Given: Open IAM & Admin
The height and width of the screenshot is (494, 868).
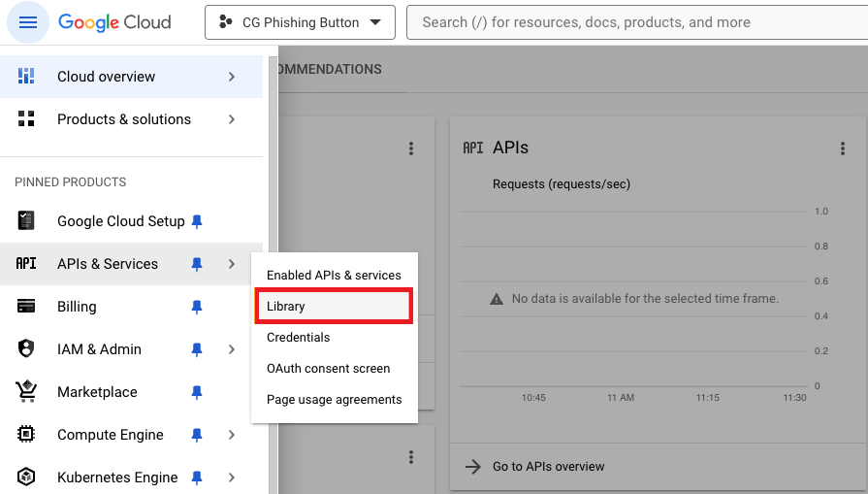Looking at the screenshot, I should 131,348.
